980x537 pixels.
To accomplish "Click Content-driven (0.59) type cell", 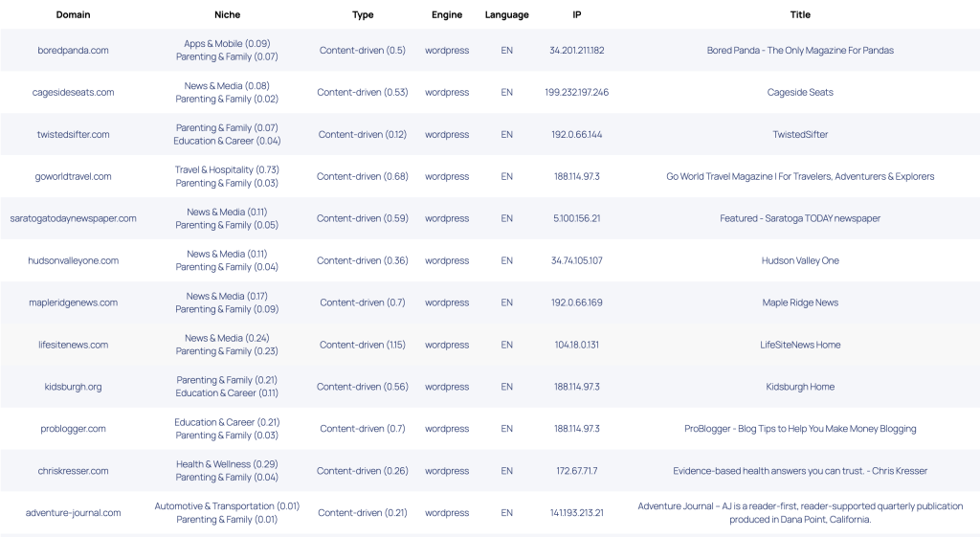I will tap(363, 218).
